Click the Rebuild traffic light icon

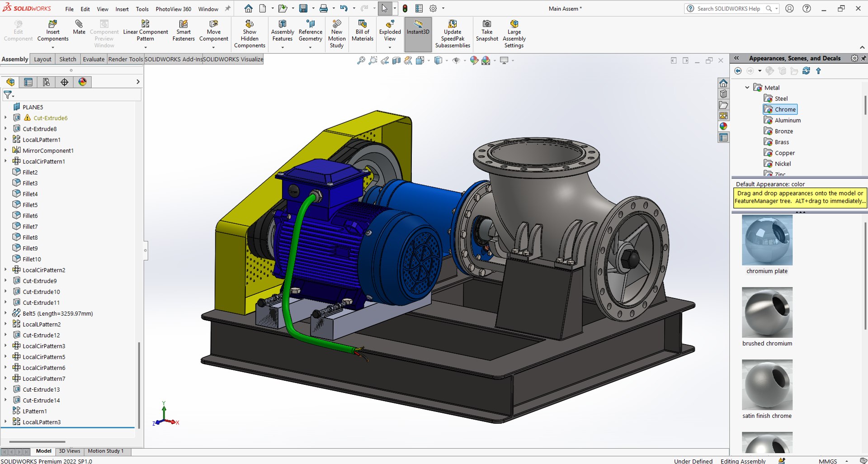coord(405,9)
